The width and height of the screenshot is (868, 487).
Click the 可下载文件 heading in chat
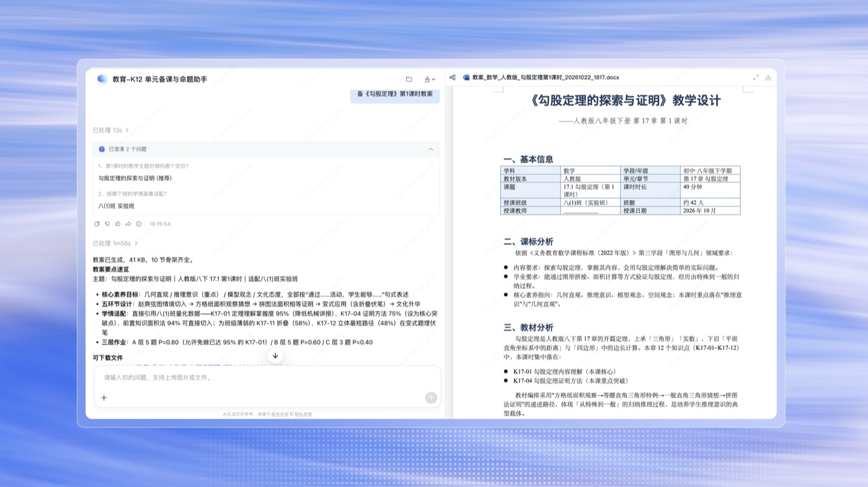[108, 358]
